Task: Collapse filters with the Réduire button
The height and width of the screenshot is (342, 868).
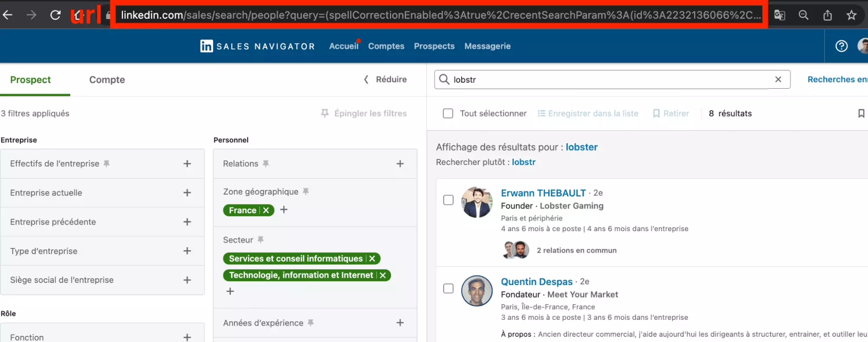Action: (x=385, y=80)
